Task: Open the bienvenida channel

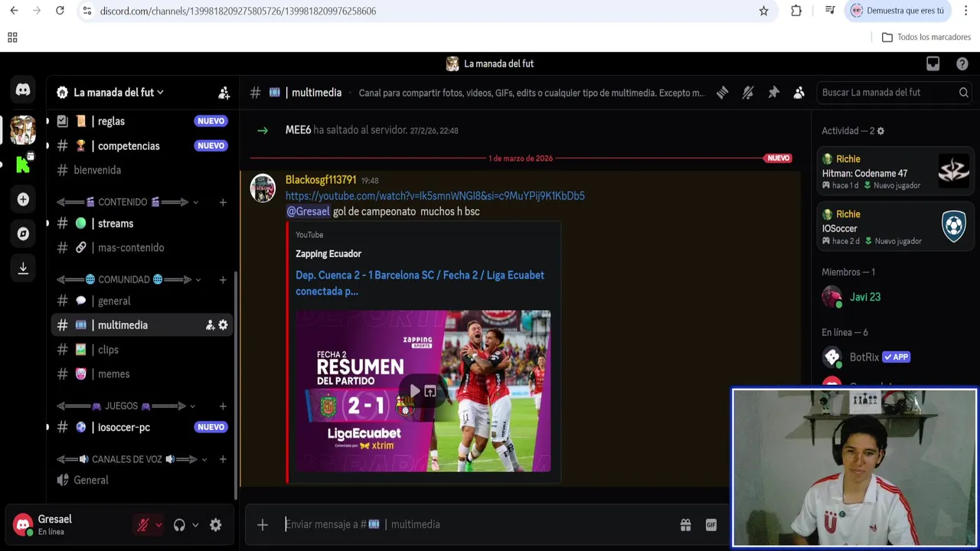Action: click(142, 170)
